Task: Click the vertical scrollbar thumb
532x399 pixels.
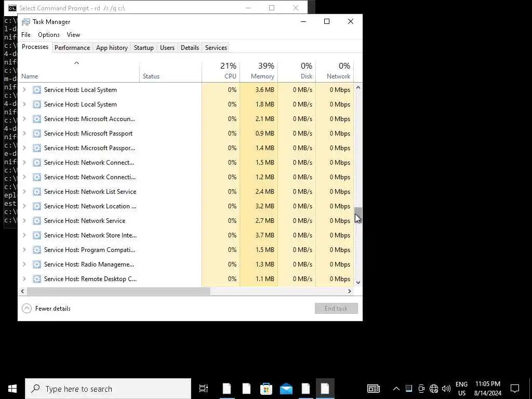Action: 358,215
